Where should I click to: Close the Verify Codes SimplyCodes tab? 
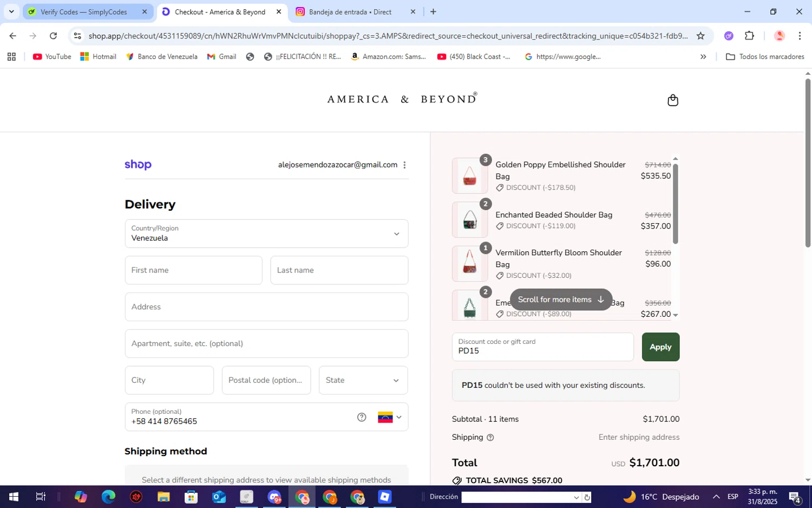[x=145, y=11]
